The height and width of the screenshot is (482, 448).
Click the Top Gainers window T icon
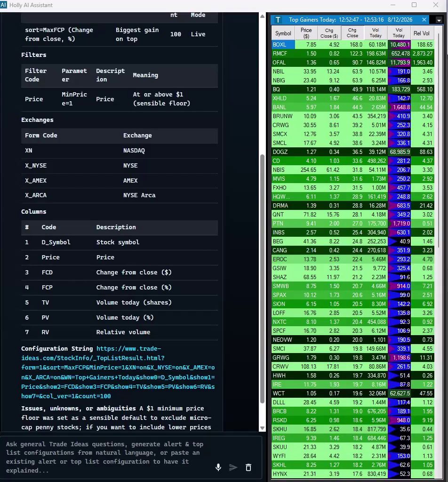278,20
